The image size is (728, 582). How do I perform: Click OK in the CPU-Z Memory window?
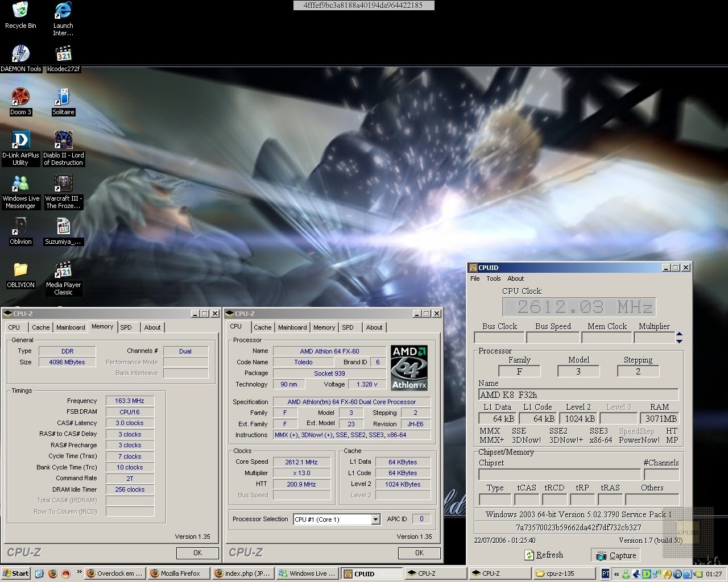[197, 552]
